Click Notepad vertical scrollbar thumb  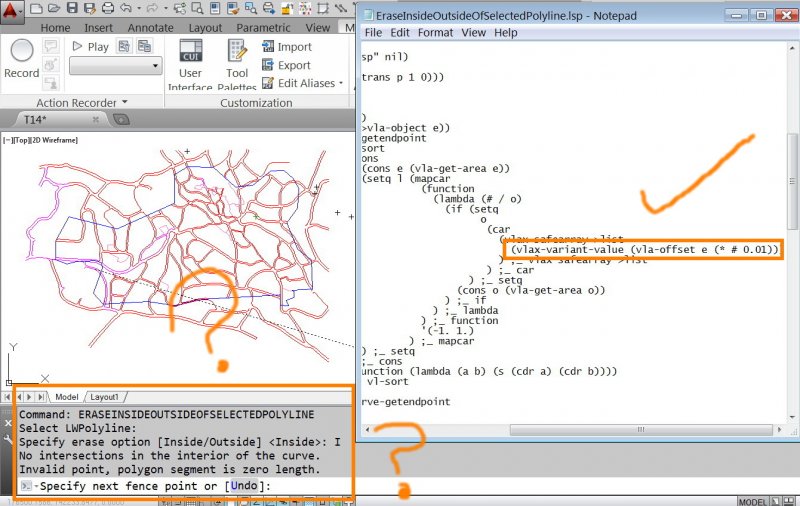coord(792,182)
